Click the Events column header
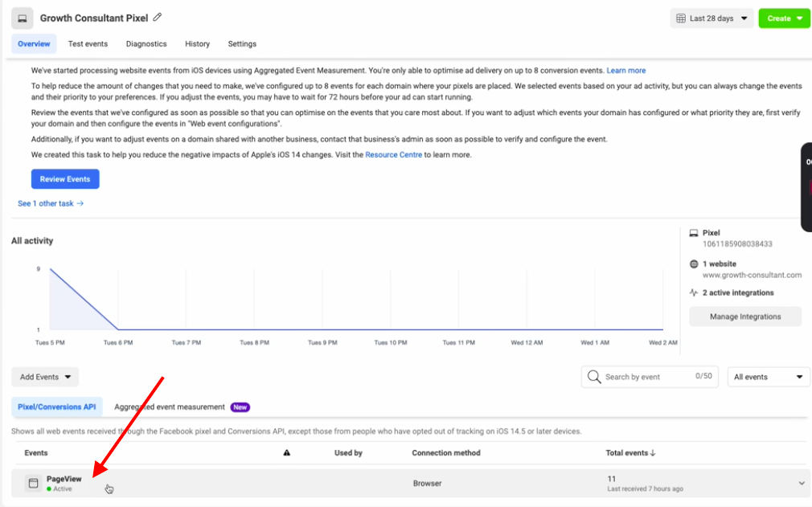The image size is (812, 507). [36, 452]
